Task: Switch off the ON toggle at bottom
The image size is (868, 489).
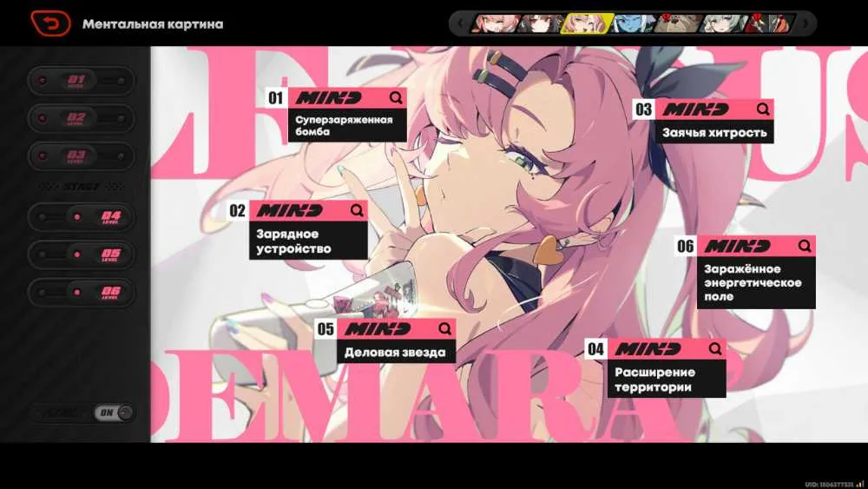Action: [x=114, y=412]
